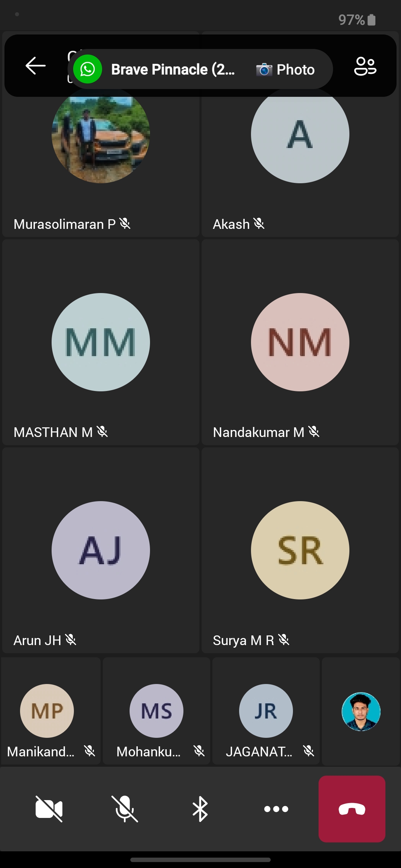The image size is (401, 868).
Task: Tap Arun JH's AJ avatar
Action: (101, 550)
